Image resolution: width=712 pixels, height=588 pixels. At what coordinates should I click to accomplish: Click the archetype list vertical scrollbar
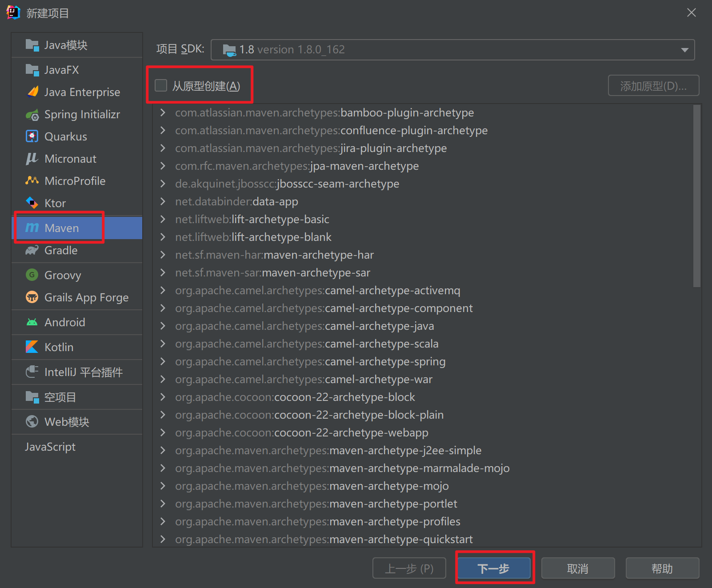coord(697,196)
